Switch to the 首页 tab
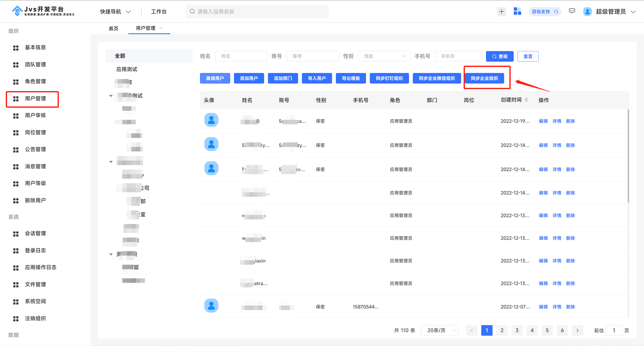The image size is (644, 346). click(113, 28)
